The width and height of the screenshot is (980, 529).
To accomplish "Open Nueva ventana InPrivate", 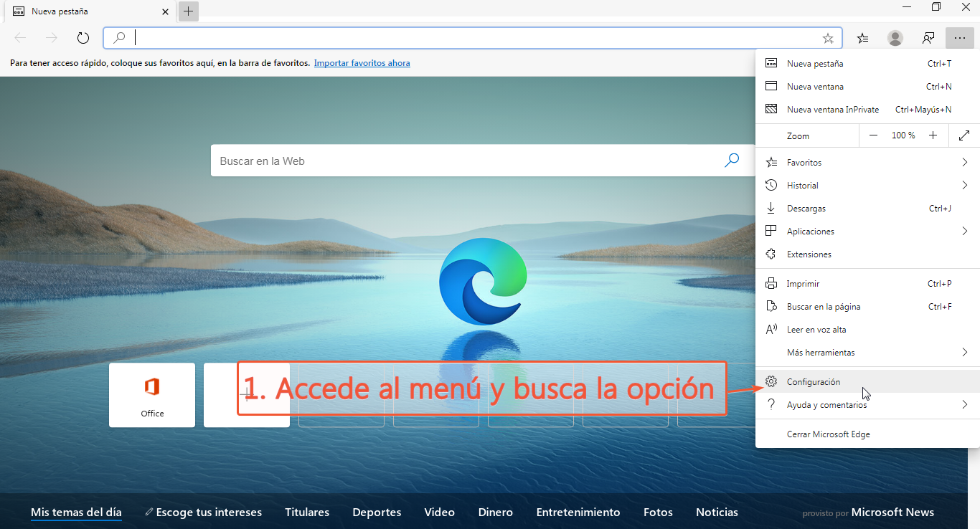I will 867,110.
